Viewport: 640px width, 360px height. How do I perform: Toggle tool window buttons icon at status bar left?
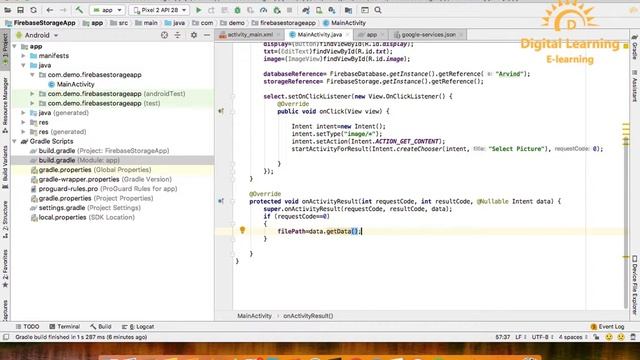pyautogui.click(x=6, y=337)
